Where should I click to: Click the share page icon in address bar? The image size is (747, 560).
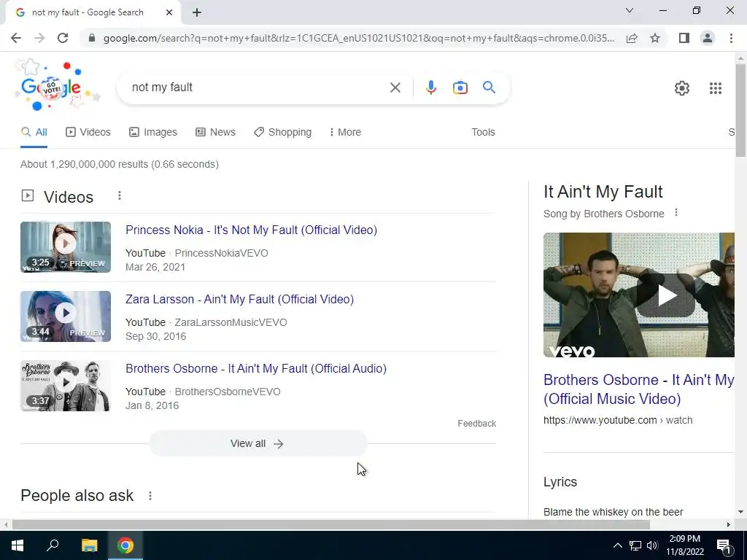pos(632,38)
